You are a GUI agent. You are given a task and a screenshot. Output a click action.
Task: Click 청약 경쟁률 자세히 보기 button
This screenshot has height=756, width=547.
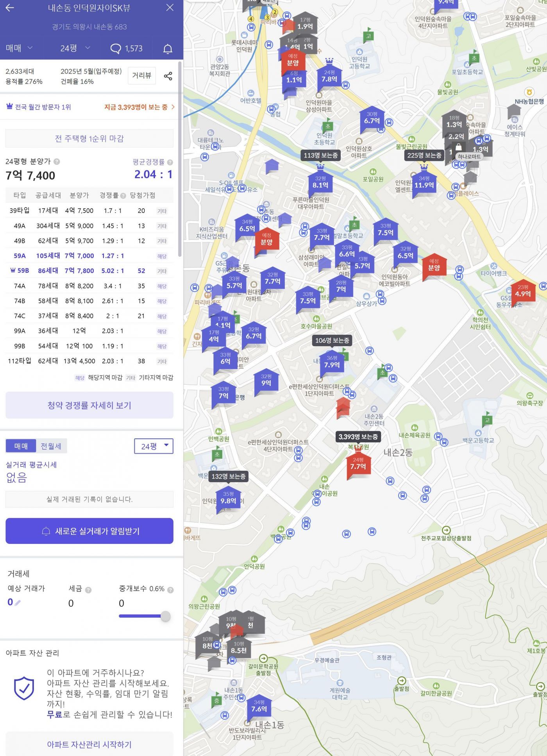pyautogui.click(x=89, y=405)
